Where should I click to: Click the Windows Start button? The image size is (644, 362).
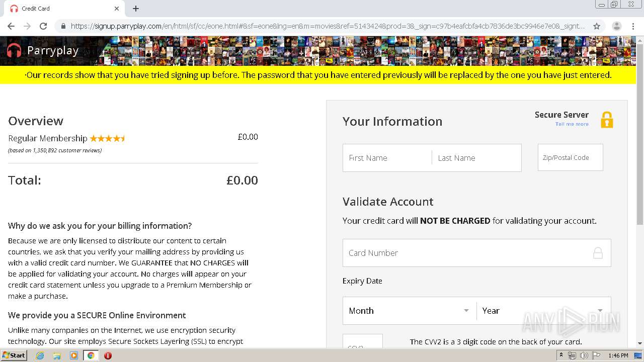pyautogui.click(x=14, y=355)
